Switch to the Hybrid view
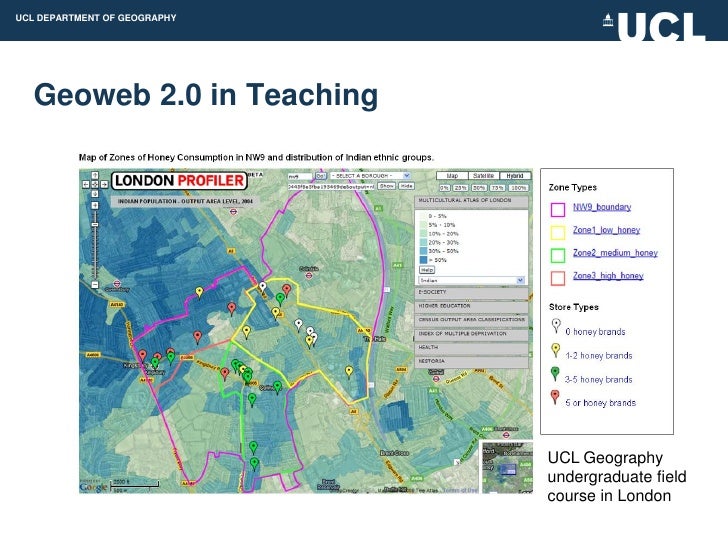Image resolution: width=728 pixels, height=546 pixels. [515, 176]
